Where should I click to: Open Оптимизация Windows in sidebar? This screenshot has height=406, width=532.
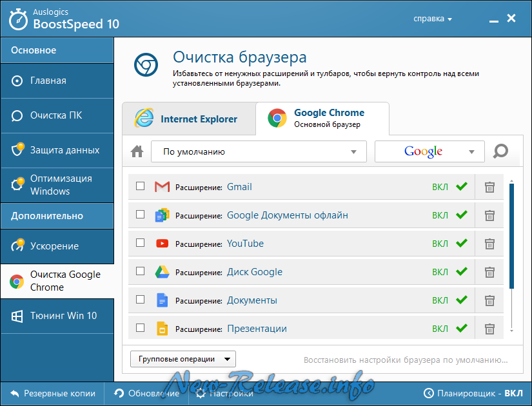click(x=57, y=185)
